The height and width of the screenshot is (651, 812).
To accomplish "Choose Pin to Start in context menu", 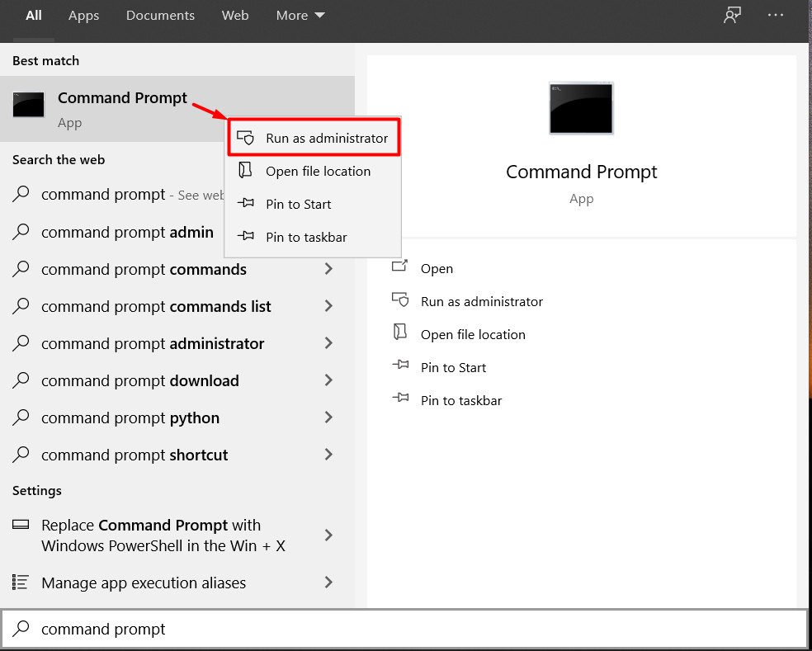I will (x=313, y=204).
